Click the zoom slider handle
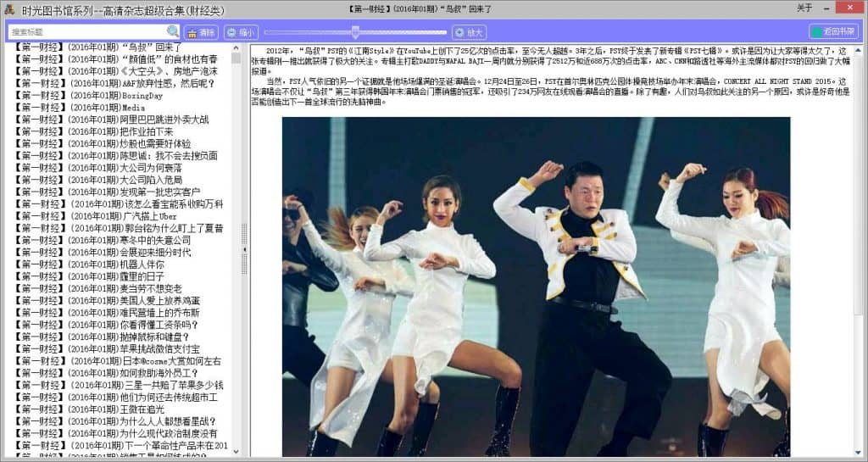The height and width of the screenshot is (462, 868). coord(355,32)
